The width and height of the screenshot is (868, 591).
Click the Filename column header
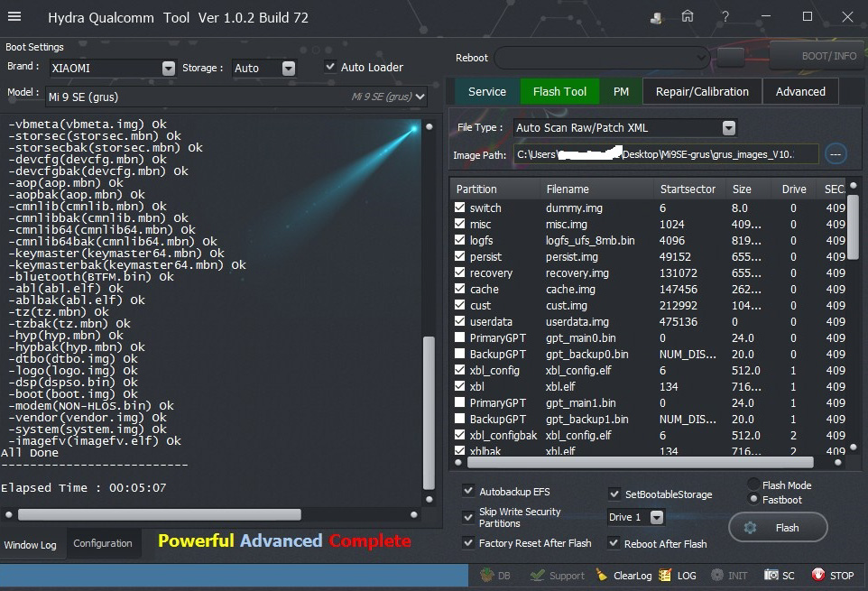(596, 189)
